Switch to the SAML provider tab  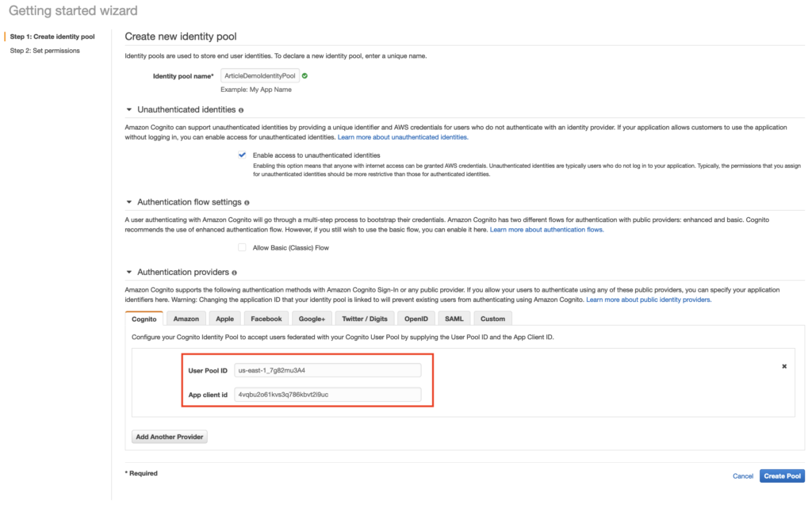click(x=454, y=319)
